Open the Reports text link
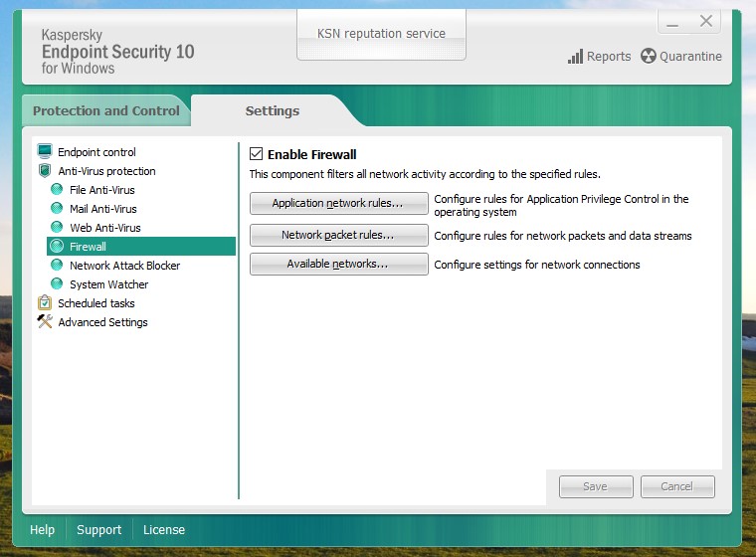This screenshot has width=756, height=557. point(609,57)
